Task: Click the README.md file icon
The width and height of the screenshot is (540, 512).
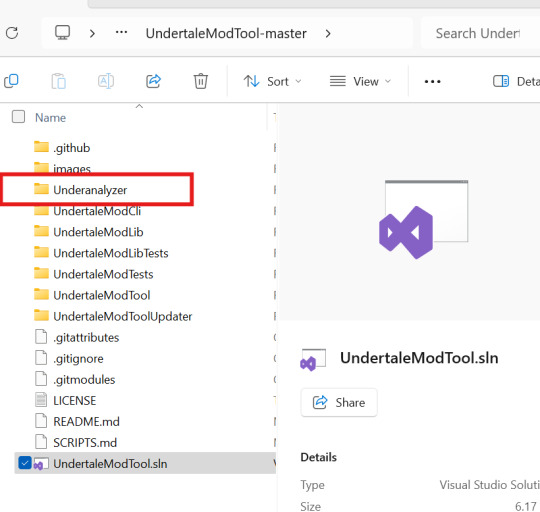Action: [41, 421]
